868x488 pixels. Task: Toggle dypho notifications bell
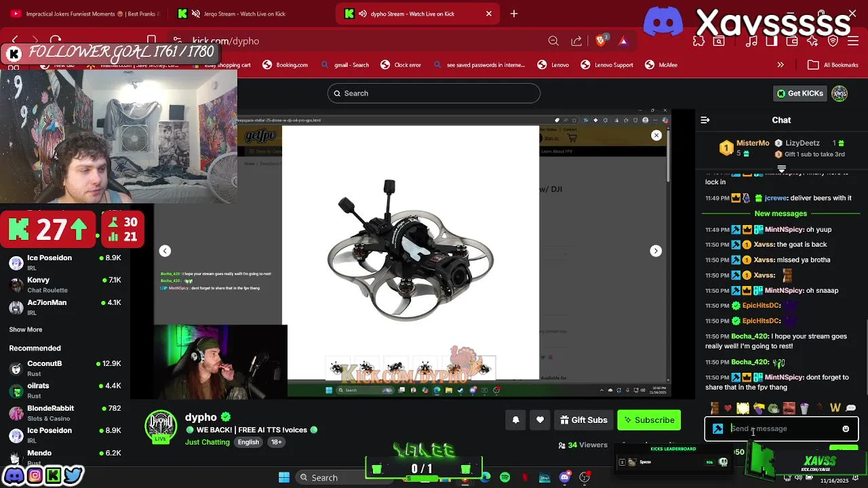point(515,420)
